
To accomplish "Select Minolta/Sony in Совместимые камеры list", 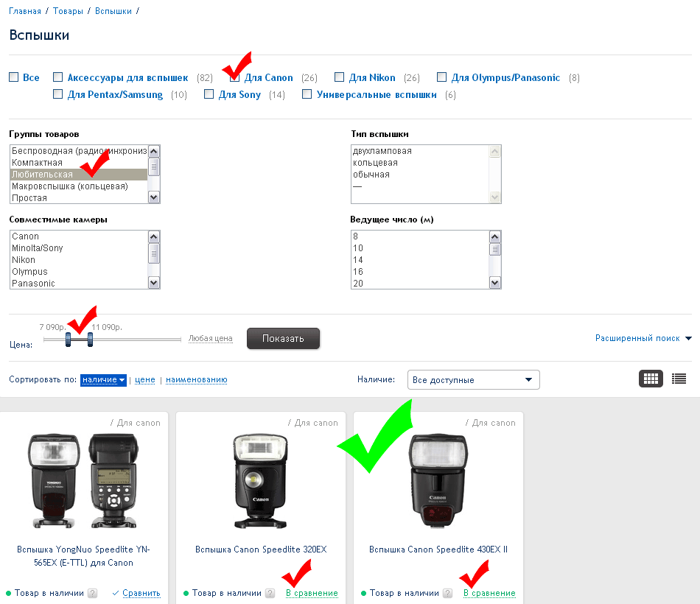I will tap(79, 247).
